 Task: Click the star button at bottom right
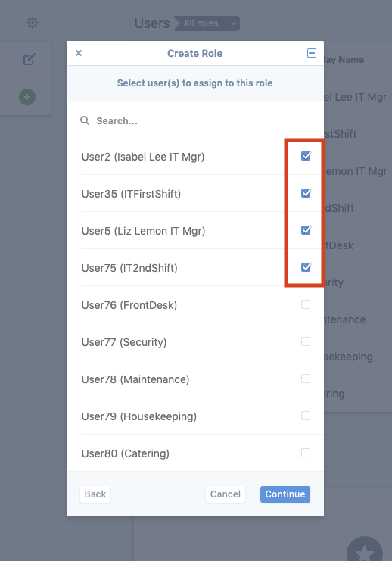[365, 552]
